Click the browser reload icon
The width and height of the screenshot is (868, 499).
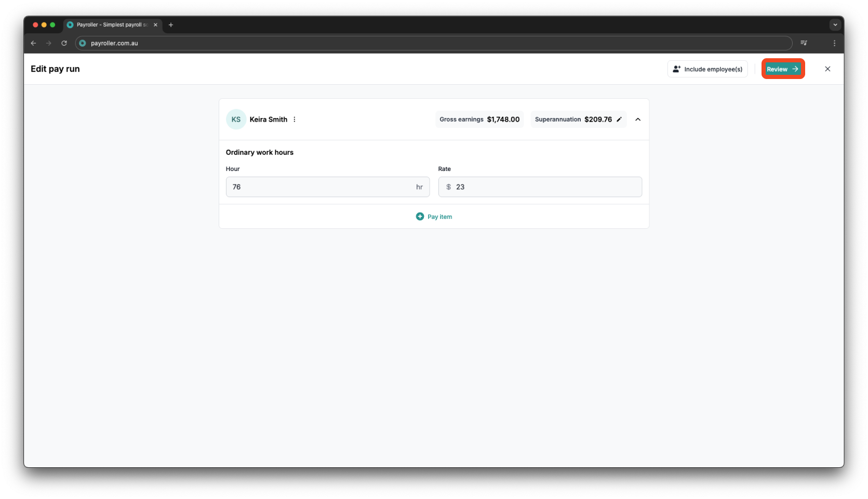[x=64, y=43]
